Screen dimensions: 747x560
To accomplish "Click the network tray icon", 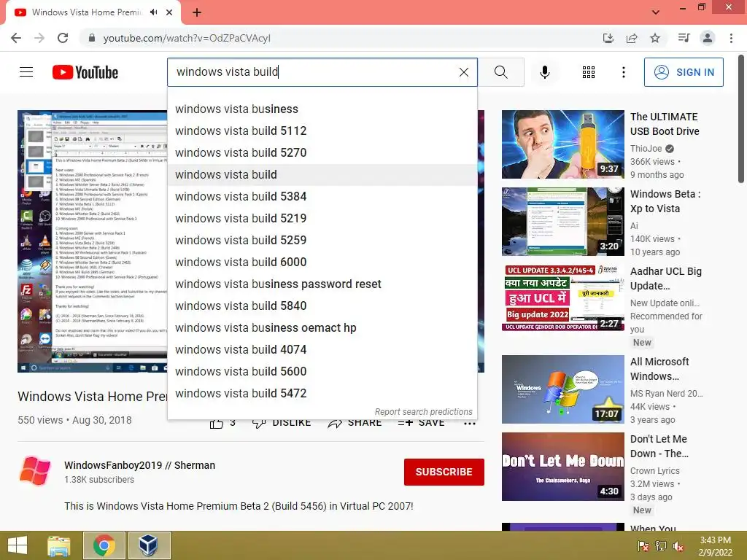I will (661, 546).
